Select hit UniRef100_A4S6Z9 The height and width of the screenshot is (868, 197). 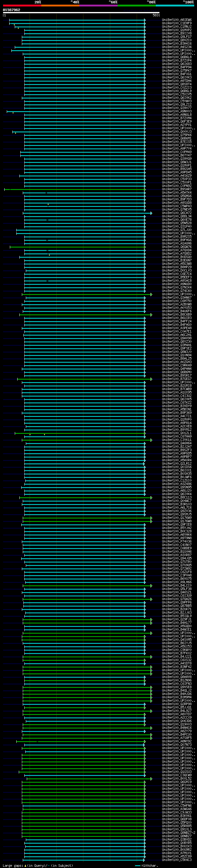tap(177, 176)
